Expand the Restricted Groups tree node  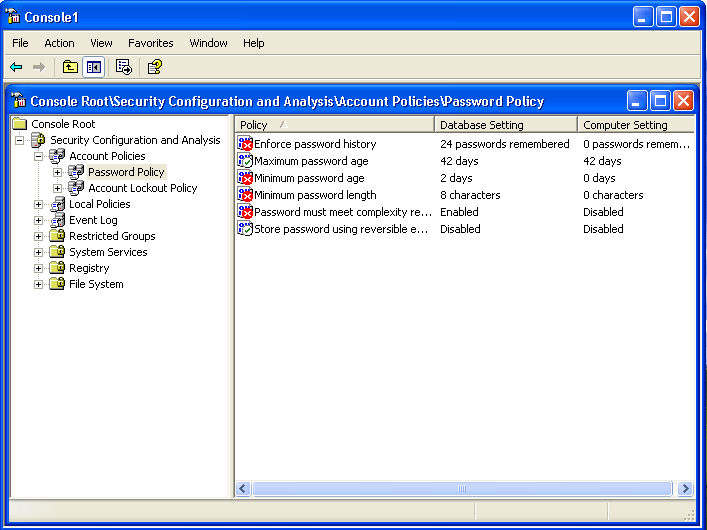[39, 236]
